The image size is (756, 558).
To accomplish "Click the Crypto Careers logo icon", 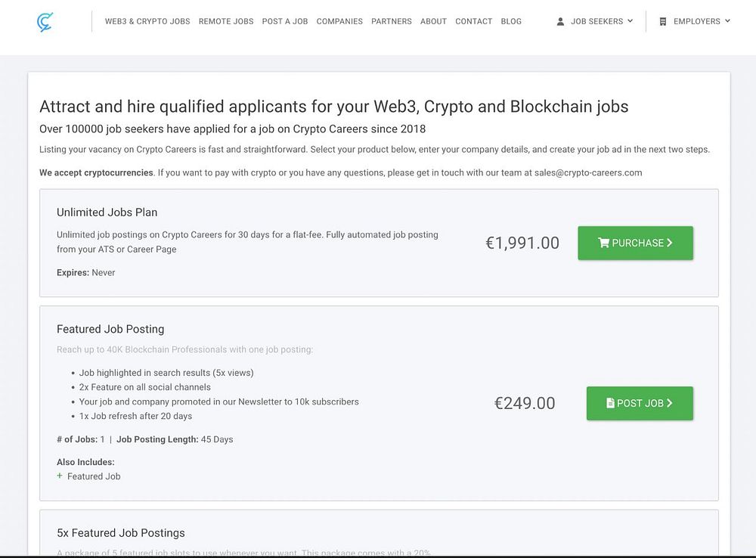I will 45,22.
